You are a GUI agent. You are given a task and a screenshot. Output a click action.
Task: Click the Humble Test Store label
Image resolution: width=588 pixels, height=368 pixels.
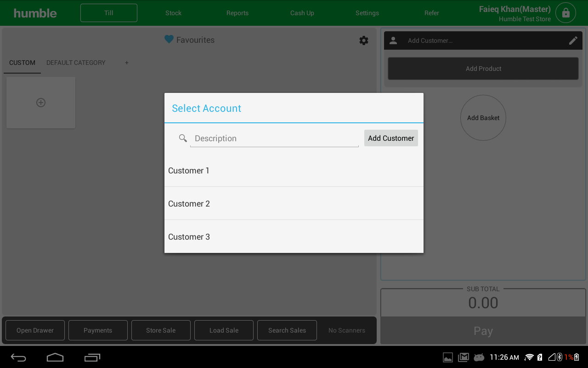click(x=525, y=19)
